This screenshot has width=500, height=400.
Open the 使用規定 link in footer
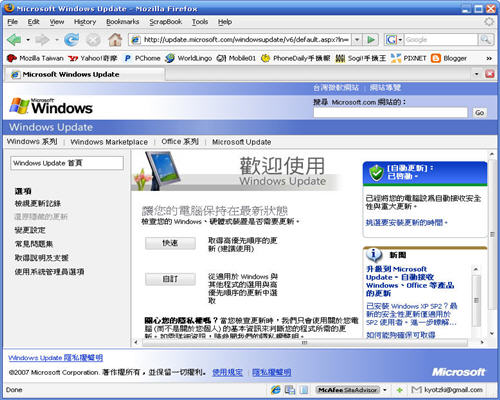click(227, 372)
